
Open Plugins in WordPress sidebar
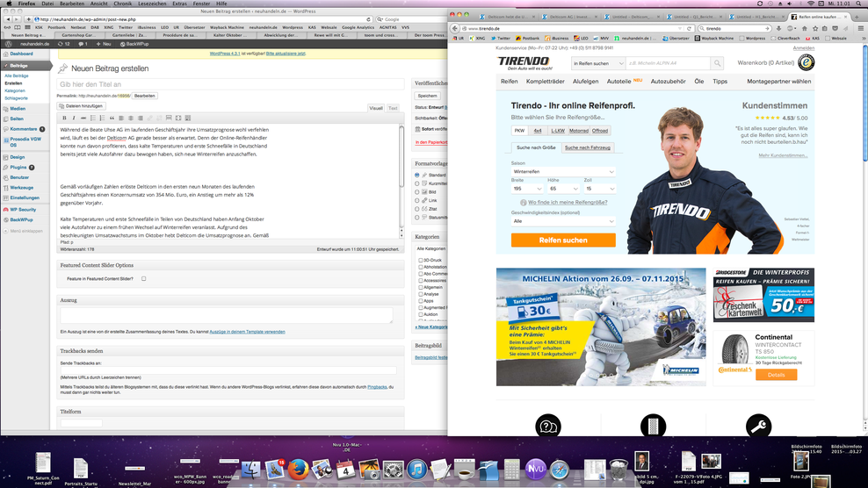click(18, 167)
